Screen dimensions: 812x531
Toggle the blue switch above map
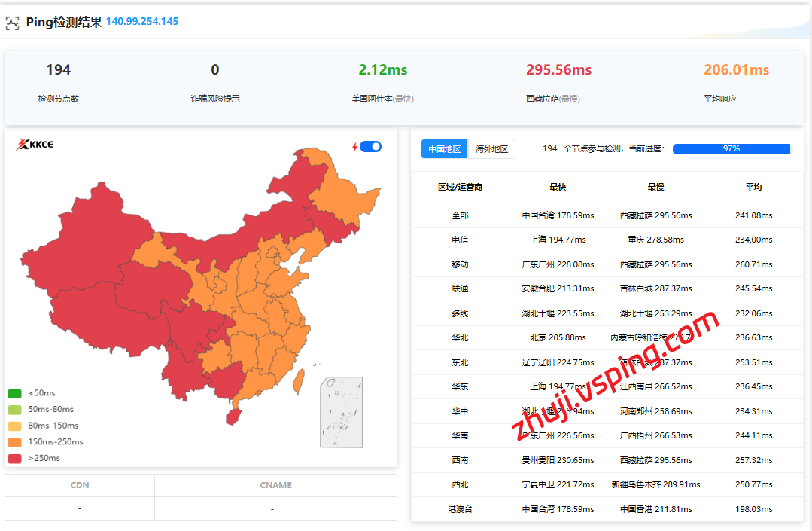tap(371, 147)
